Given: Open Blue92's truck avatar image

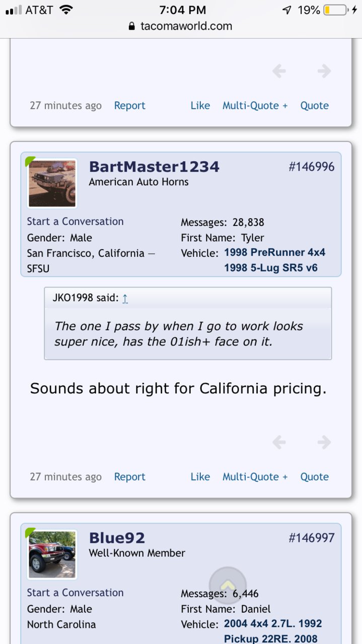Looking at the screenshot, I should click(52, 554).
